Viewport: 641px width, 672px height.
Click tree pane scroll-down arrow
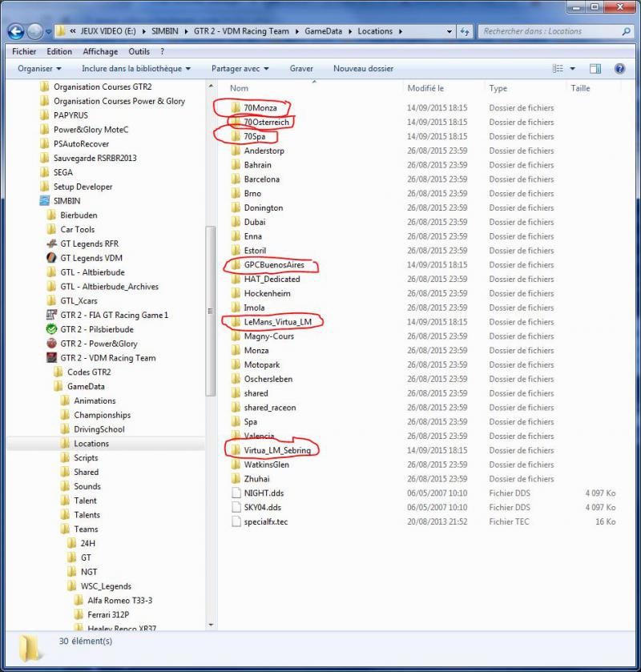pos(211,625)
